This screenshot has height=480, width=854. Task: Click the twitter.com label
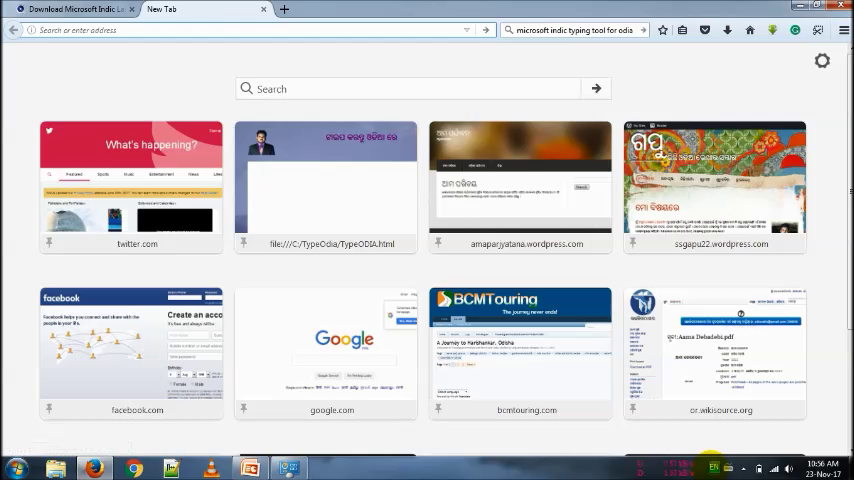pos(137,244)
